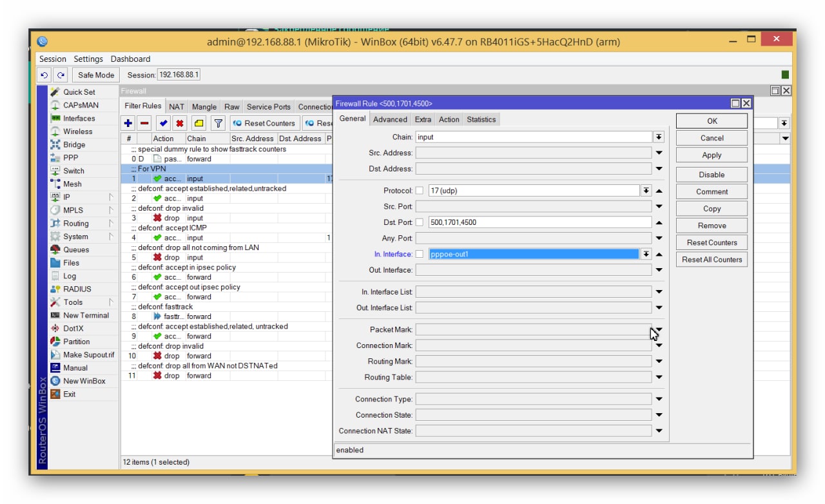
Task: Toggle Safe Mode button
Action: click(96, 75)
